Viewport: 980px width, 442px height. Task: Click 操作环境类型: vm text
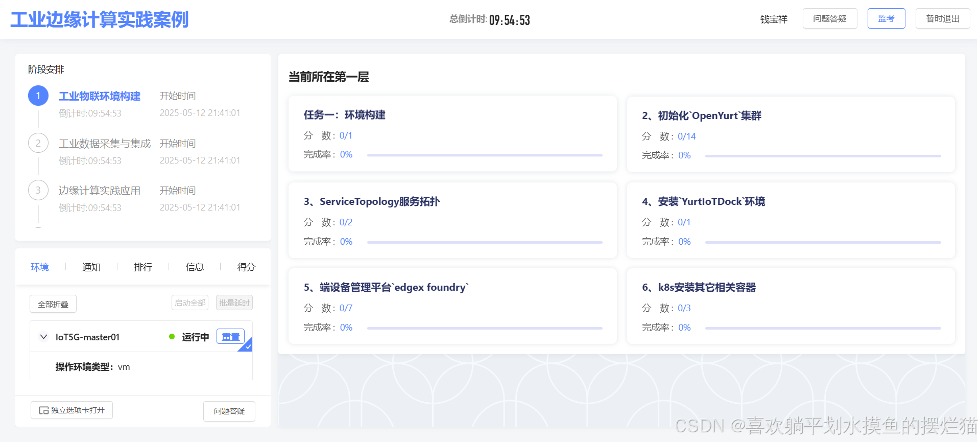(x=92, y=367)
